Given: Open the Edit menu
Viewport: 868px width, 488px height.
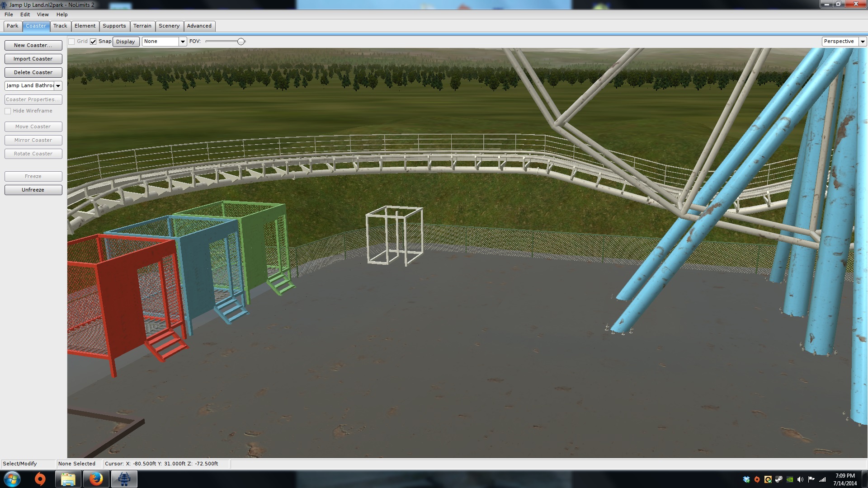Looking at the screenshot, I should [x=25, y=14].
